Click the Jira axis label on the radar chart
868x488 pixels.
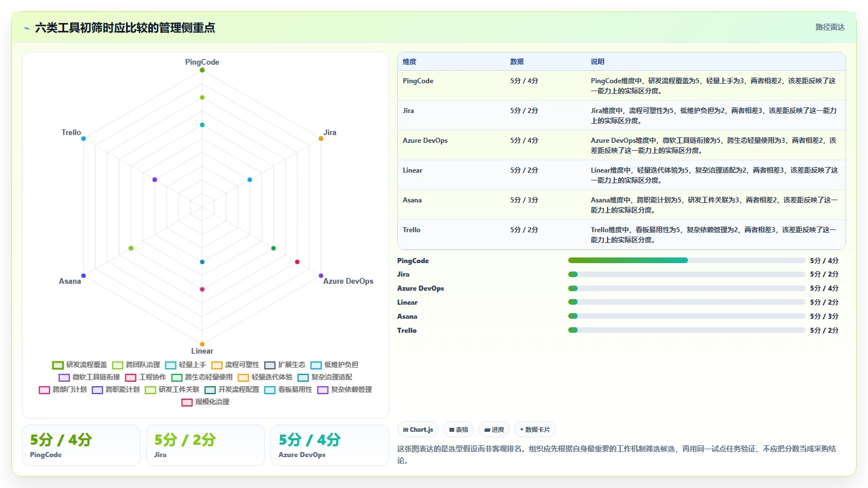pos(330,133)
